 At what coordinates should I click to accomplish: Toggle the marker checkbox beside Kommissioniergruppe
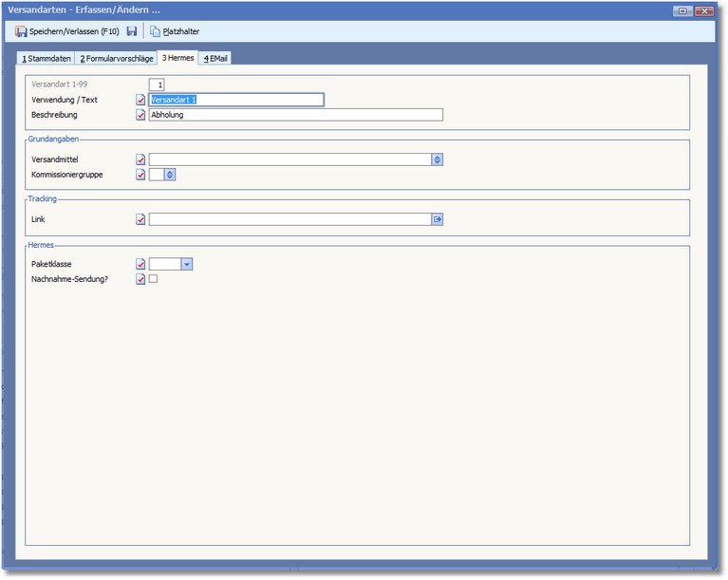[x=141, y=175]
